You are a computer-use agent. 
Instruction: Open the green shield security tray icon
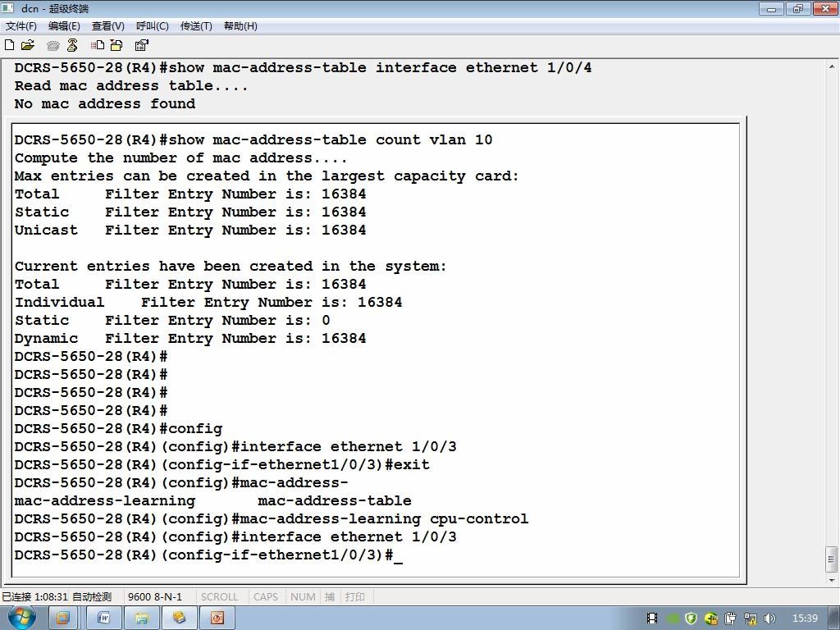(691, 619)
